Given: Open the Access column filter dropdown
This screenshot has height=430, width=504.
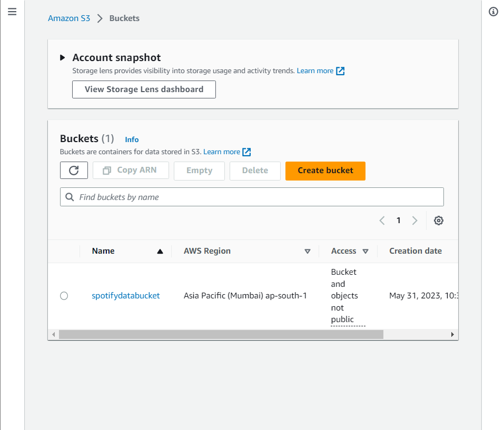Looking at the screenshot, I should (365, 251).
